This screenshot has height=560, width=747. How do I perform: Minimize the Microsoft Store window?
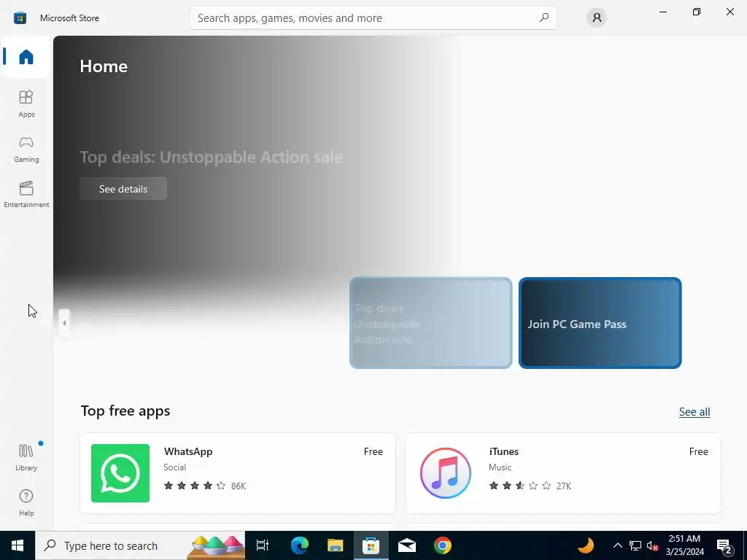point(662,12)
